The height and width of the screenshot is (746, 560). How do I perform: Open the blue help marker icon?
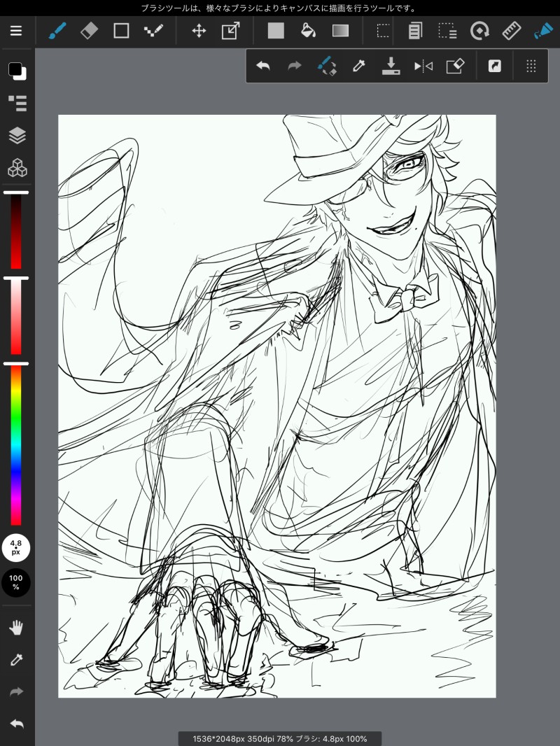click(543, 31)
